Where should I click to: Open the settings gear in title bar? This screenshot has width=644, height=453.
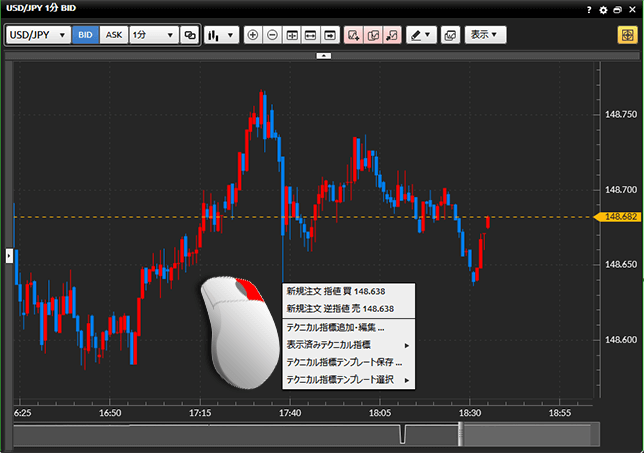coord(603,10)
